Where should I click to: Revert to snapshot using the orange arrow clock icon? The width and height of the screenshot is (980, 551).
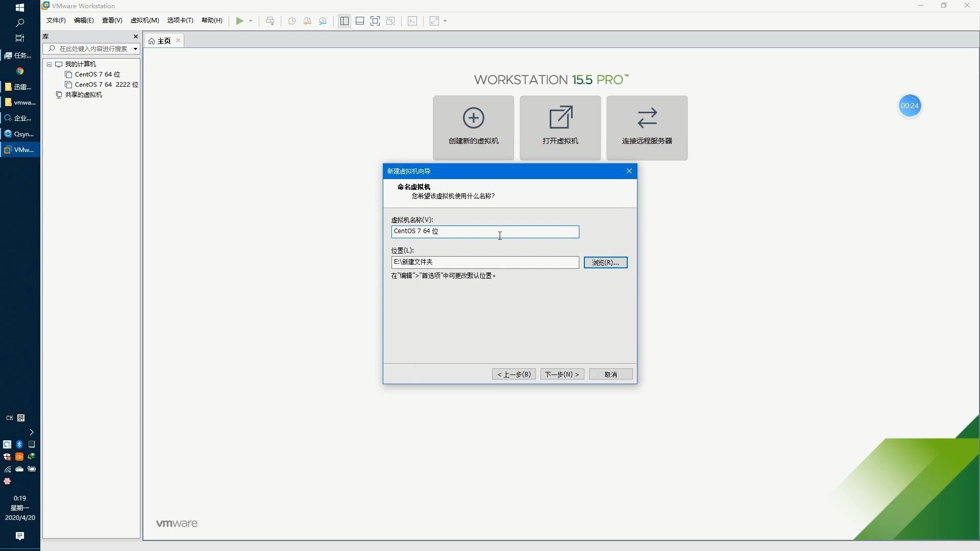click(307, 21)
